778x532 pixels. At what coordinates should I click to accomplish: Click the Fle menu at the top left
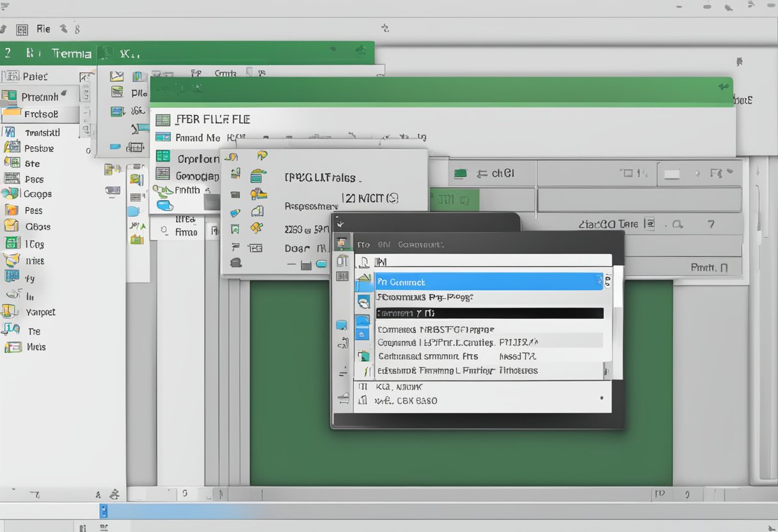coord(43,29)
